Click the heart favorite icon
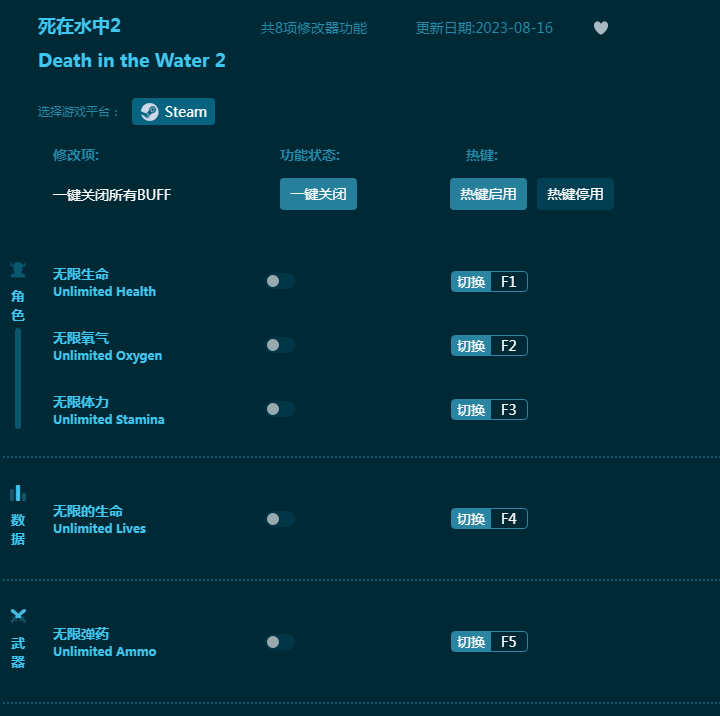Screen dimensions: 720x716 click(600, 28)
